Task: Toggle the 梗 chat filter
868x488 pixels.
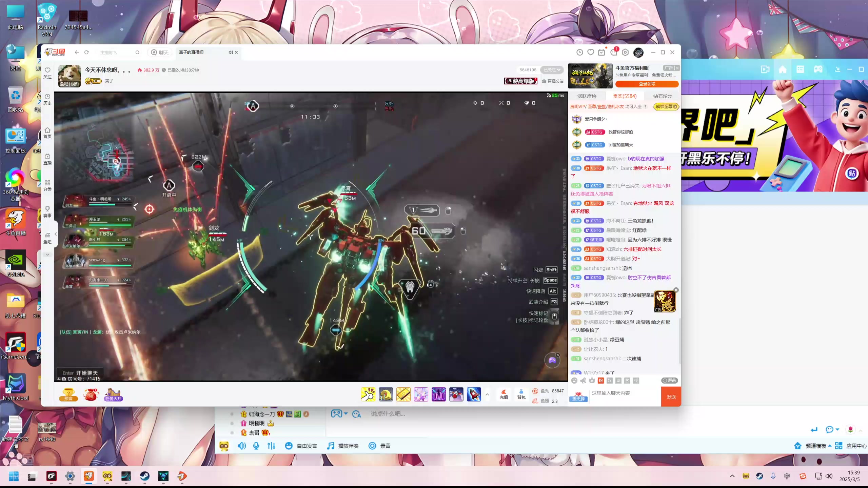Action: pos(636,381)
